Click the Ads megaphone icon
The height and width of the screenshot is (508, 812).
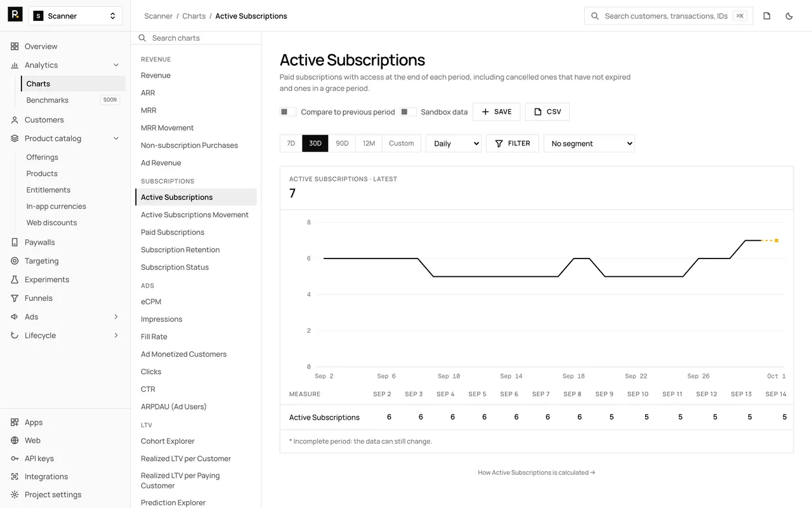click(x=15, y=317)
